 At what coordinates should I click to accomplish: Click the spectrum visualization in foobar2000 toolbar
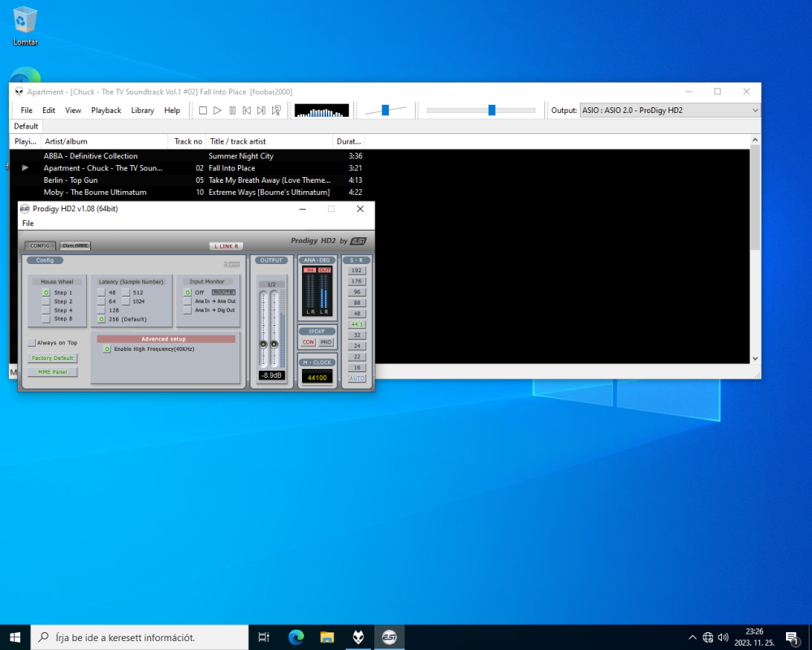tap(322, 110)
